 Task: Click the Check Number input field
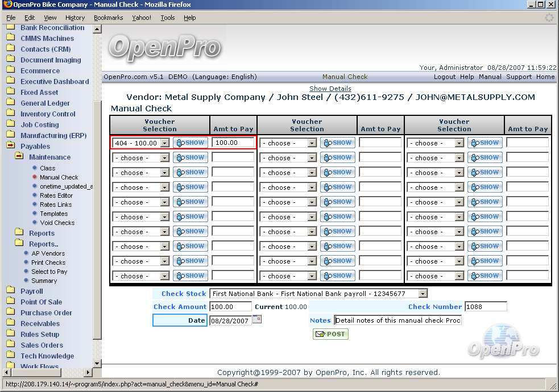point(485,307)
